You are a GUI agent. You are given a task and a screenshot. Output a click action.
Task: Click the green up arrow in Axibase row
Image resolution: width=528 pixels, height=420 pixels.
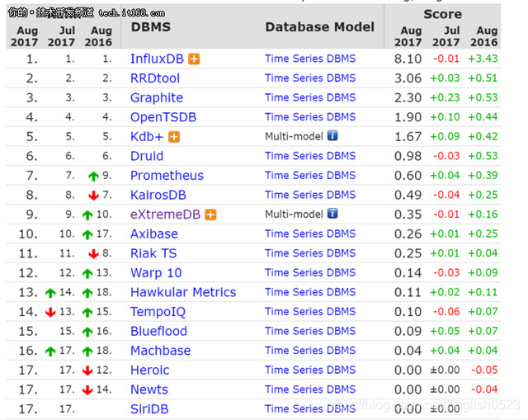tap(87, 234)
